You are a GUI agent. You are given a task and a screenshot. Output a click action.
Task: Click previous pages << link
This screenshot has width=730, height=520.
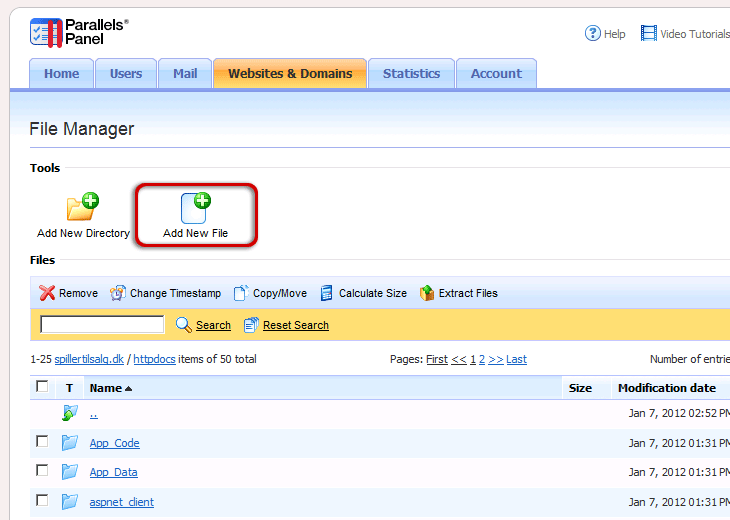(x=459, y=359)
